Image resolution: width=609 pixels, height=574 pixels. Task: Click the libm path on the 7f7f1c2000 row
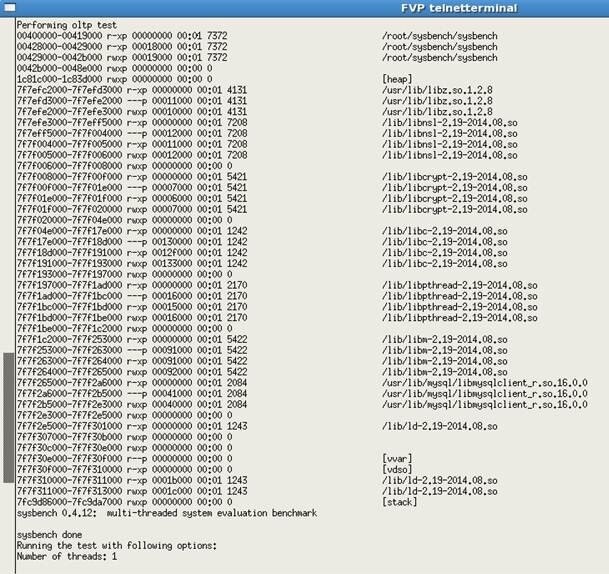point(445,339)
